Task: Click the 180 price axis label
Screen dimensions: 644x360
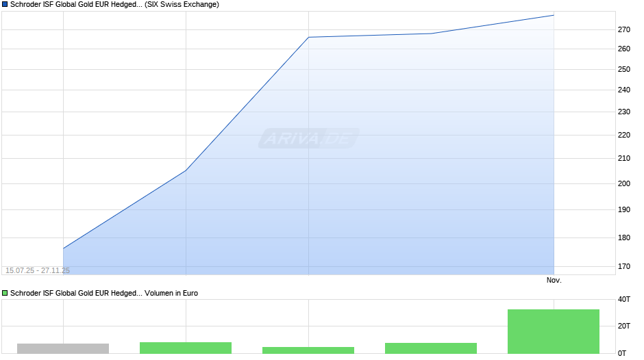Action: point(624,237)
